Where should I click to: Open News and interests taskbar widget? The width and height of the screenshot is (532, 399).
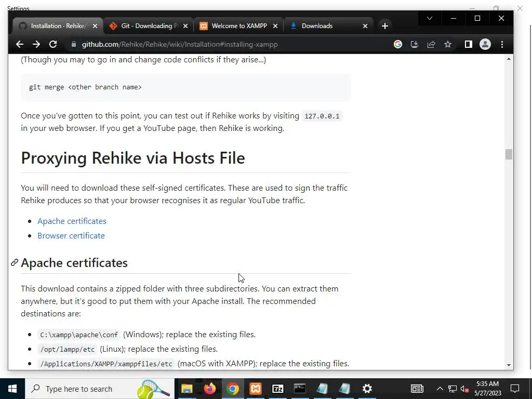pyautogui.click(x=417, y=389)
